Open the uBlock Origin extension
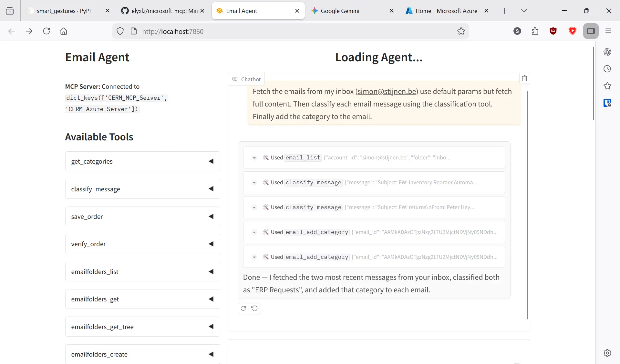620x364 pixels. (x=553, y=31)
